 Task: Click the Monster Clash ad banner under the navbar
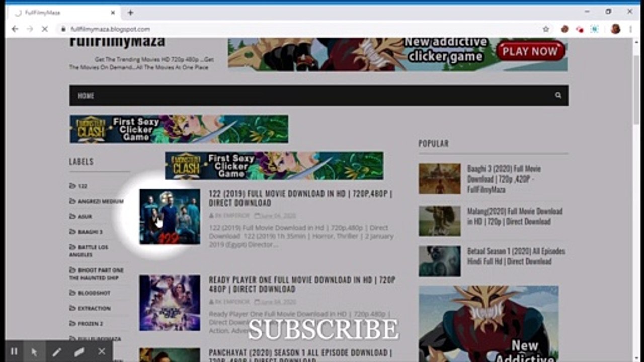[179, 129]
